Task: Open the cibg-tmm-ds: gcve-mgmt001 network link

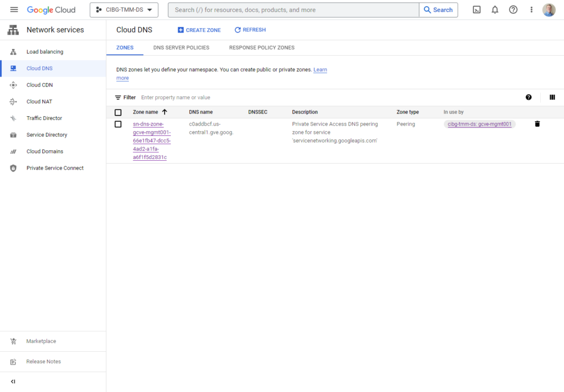Action: point(480,124)
